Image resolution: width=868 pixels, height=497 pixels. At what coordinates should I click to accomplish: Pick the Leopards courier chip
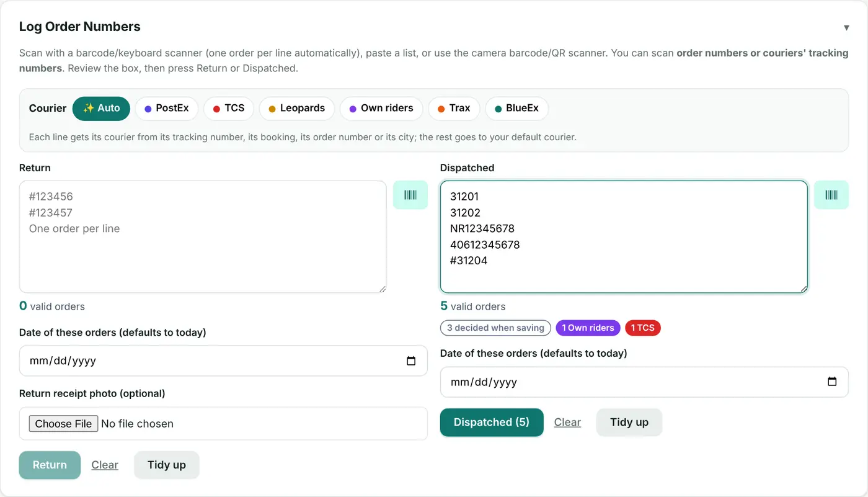click(x=297, y=109)
